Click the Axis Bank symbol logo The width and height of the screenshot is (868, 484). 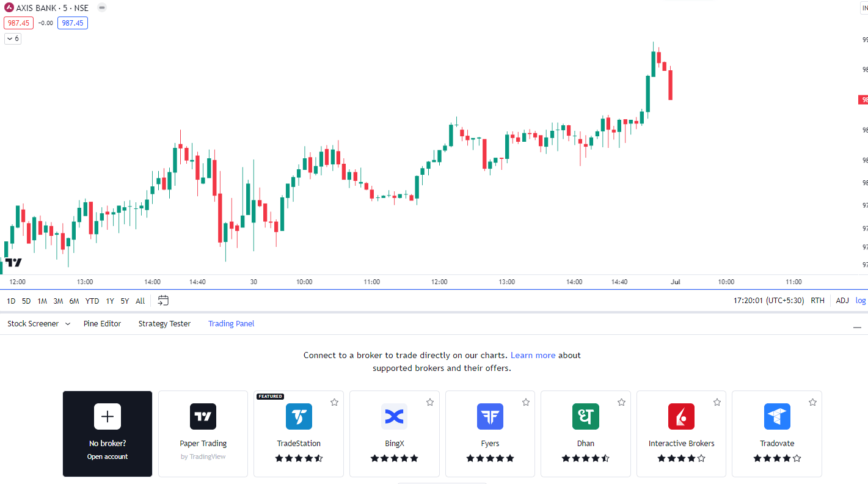pyautogui.click(x=9, y=8)
